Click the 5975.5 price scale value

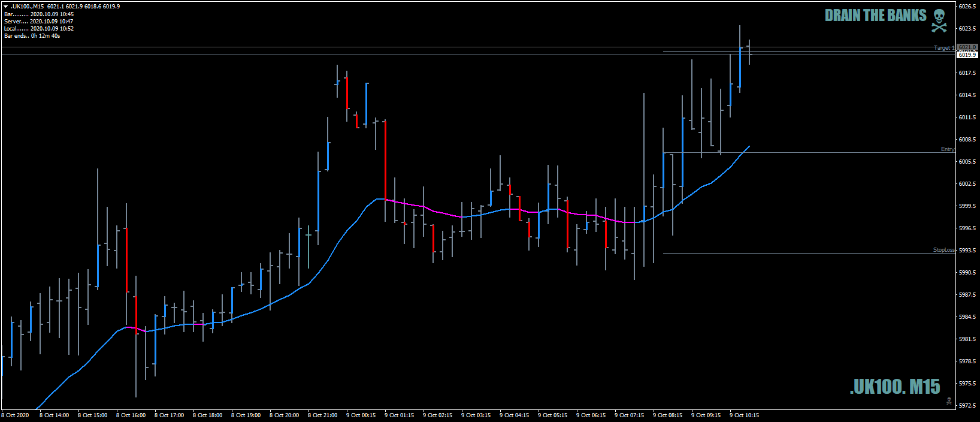point(967,383)
